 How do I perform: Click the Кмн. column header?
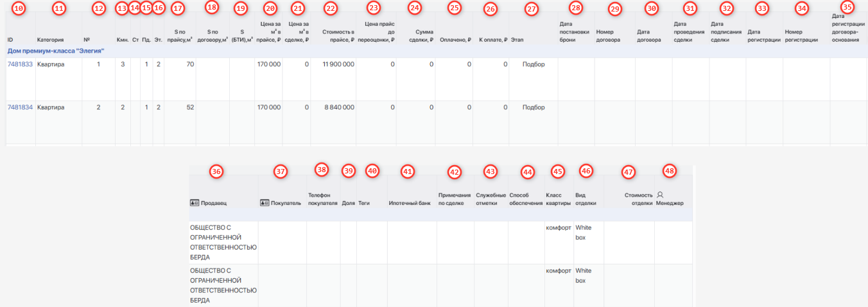(x=122, y=40)
